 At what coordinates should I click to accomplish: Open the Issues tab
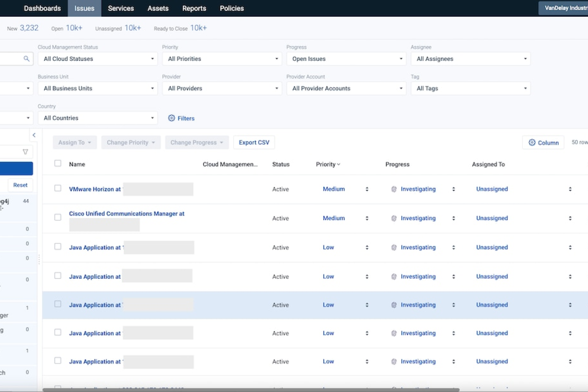(x=84, y=8)
